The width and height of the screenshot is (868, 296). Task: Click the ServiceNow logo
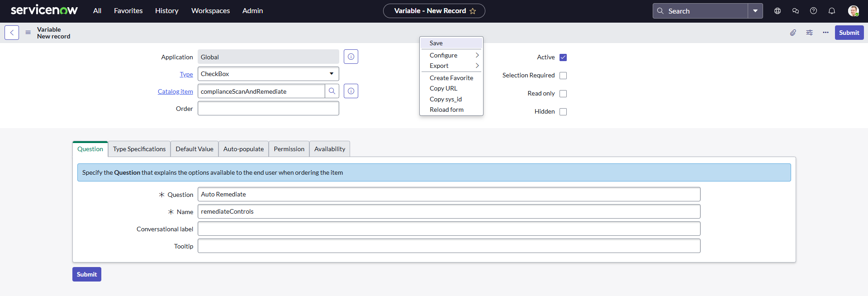44,10
